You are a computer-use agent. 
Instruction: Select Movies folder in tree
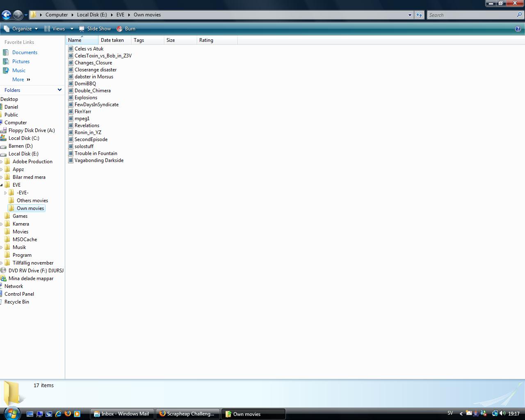pyautogui.click(x=21, y=232)
